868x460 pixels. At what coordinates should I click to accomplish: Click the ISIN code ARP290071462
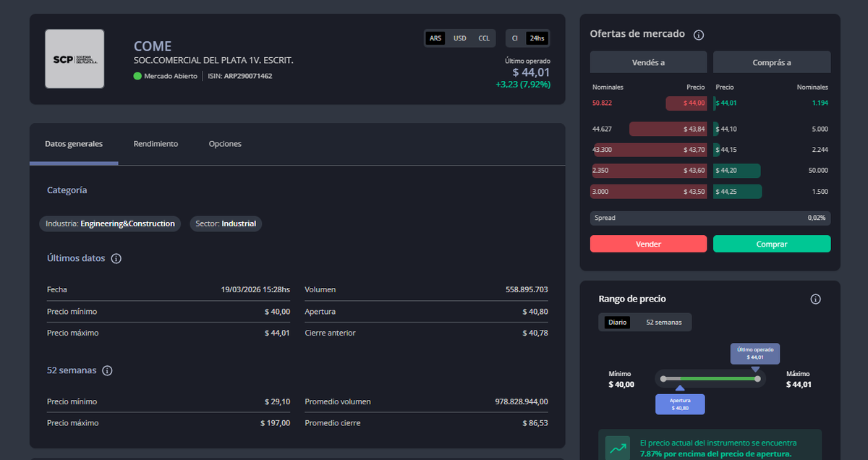[248, 76]
